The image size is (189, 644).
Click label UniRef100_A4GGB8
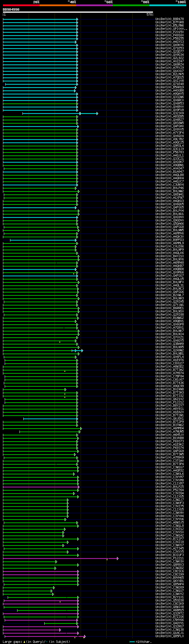(x=170, y=90)
